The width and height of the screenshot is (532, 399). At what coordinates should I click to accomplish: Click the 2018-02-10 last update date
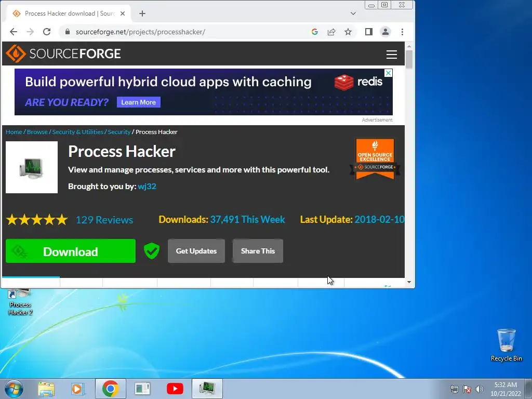(379, 220)
